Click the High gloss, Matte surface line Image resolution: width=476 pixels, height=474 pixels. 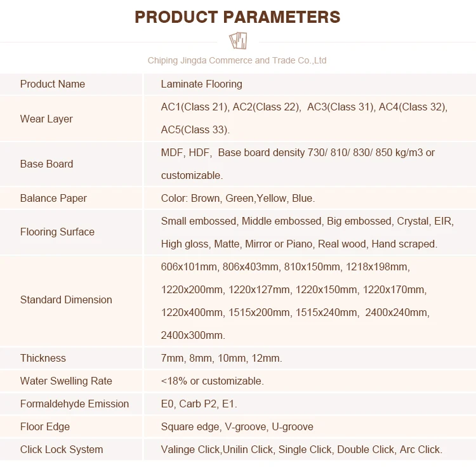[298, 244]
